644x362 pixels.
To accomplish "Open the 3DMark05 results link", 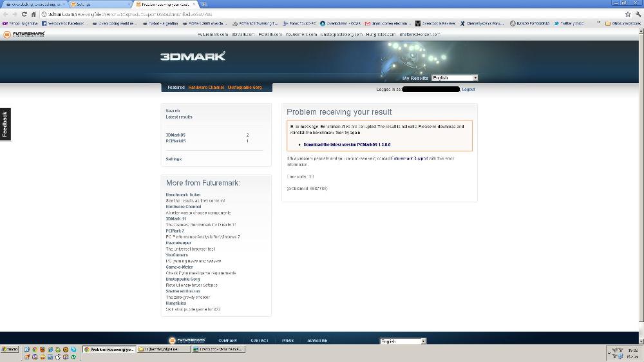I will [176, 135].
